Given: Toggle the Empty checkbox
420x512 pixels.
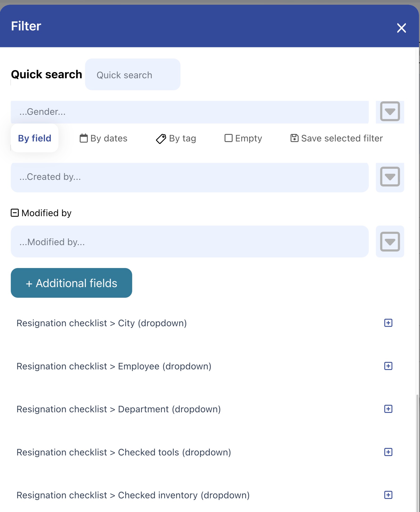Looking at the screenshot, I should [x=228, y=138].
